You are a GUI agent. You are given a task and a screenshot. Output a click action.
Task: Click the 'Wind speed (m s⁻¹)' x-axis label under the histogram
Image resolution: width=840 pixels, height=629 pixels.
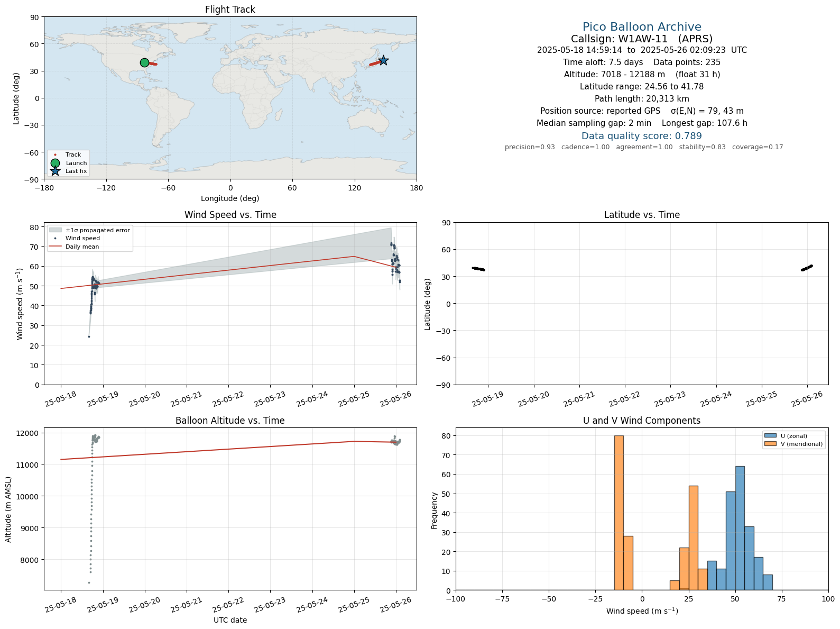[x=642, y=611]
